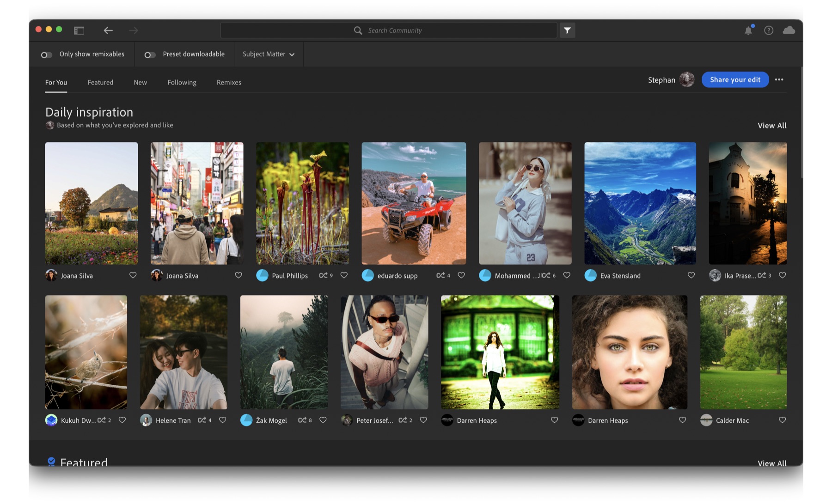The height and width of the screenshot is (504, 832).
Task: Switch to the Remixes tab
Action: coord(229,82)
